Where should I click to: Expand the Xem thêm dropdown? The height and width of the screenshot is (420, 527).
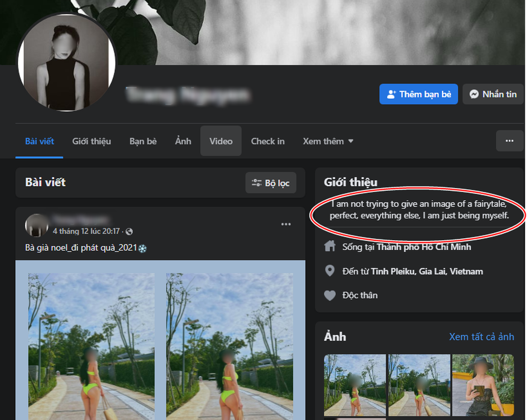point(328,141)
